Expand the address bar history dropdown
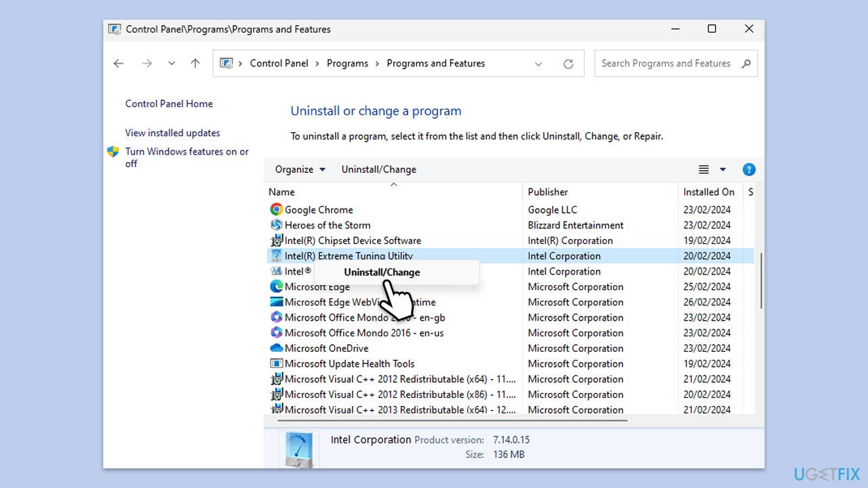868x488 pixels. pos(538,64)
